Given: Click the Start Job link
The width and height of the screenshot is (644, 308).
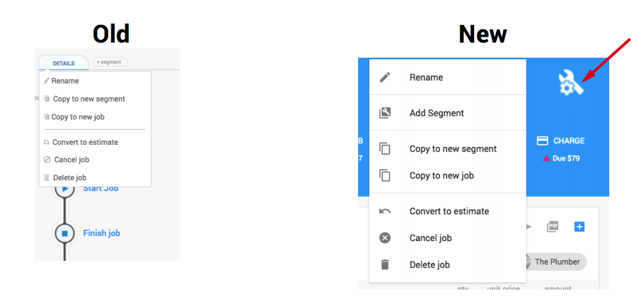Looking at the screenshot, I should (100, 188).
